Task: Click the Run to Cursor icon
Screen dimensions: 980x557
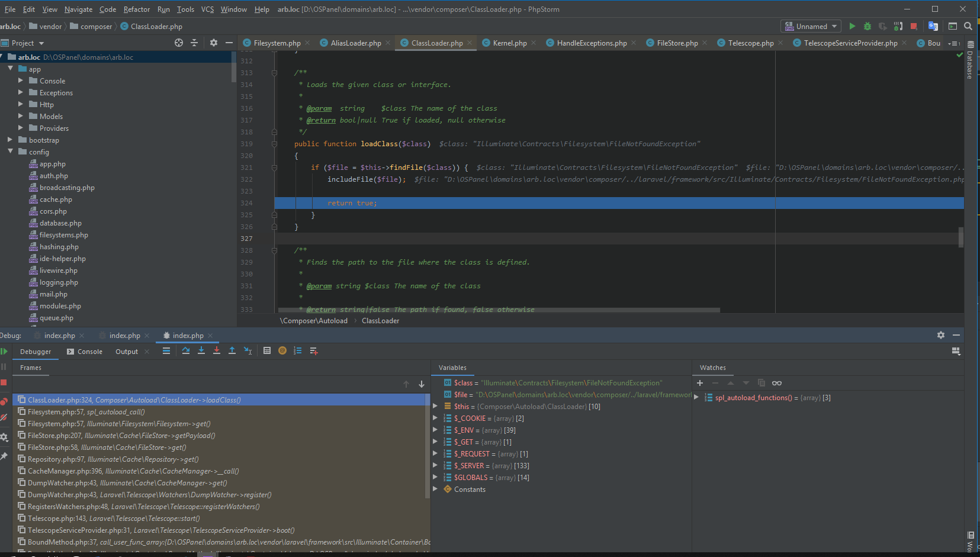Action: click(248, 351)
